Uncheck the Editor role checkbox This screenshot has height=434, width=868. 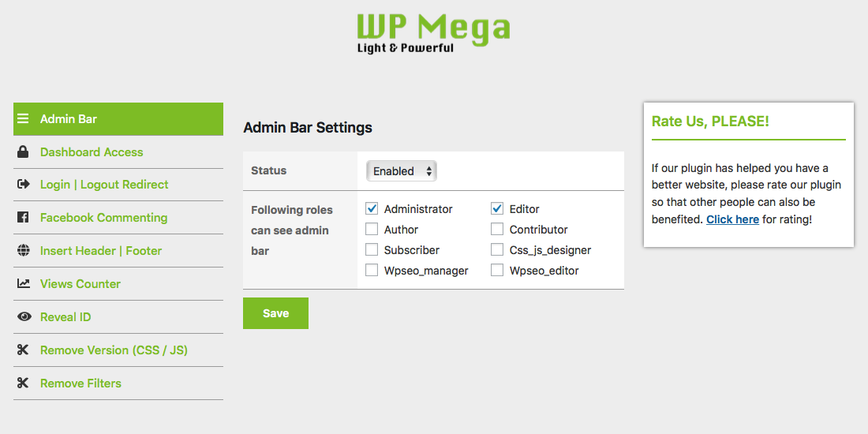497,208
